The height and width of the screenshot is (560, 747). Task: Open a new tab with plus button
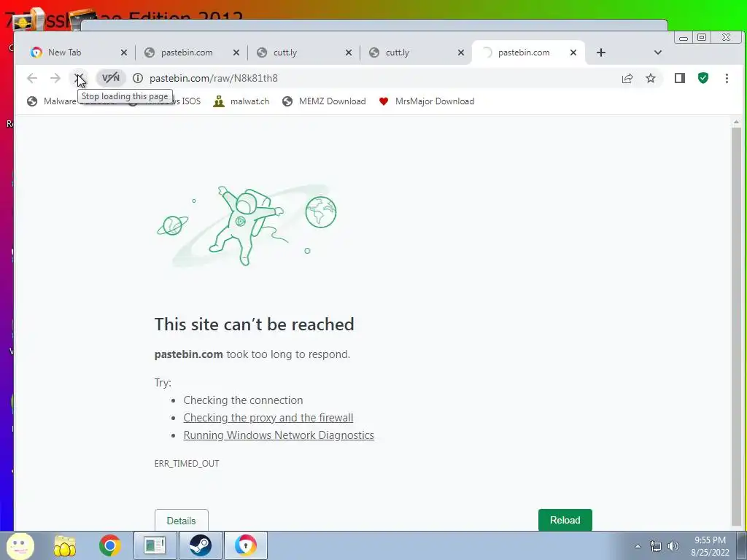[x=601, y=52]
